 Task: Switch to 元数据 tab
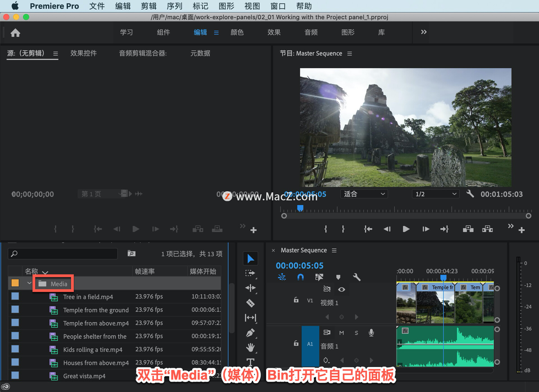pyautogui.click(x=200, y=53)
